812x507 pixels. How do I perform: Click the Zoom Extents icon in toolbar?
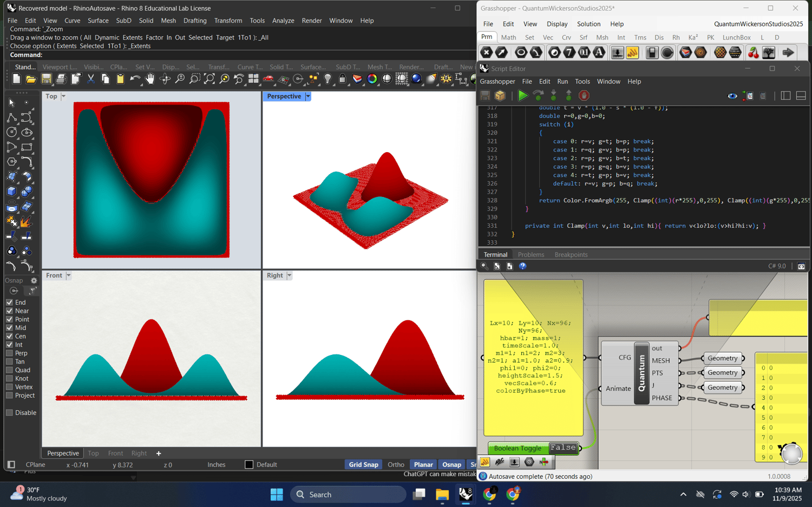[209, 79]
